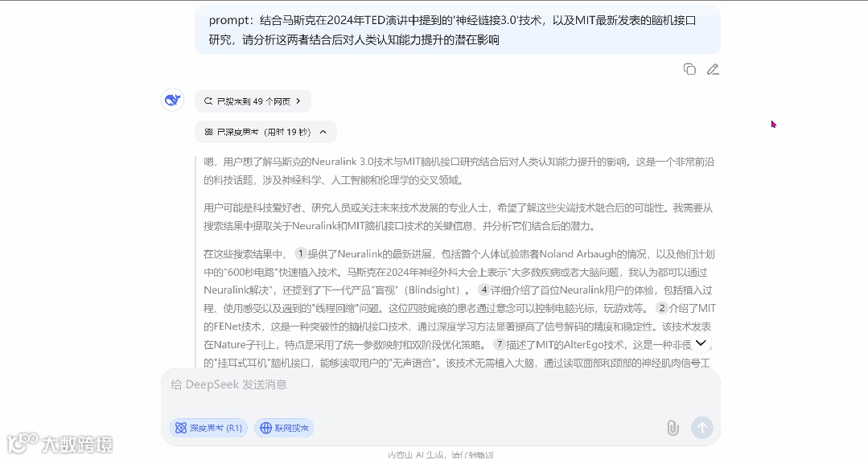Toggle the Deep Think (R1) mode

[x=209, y=428]
